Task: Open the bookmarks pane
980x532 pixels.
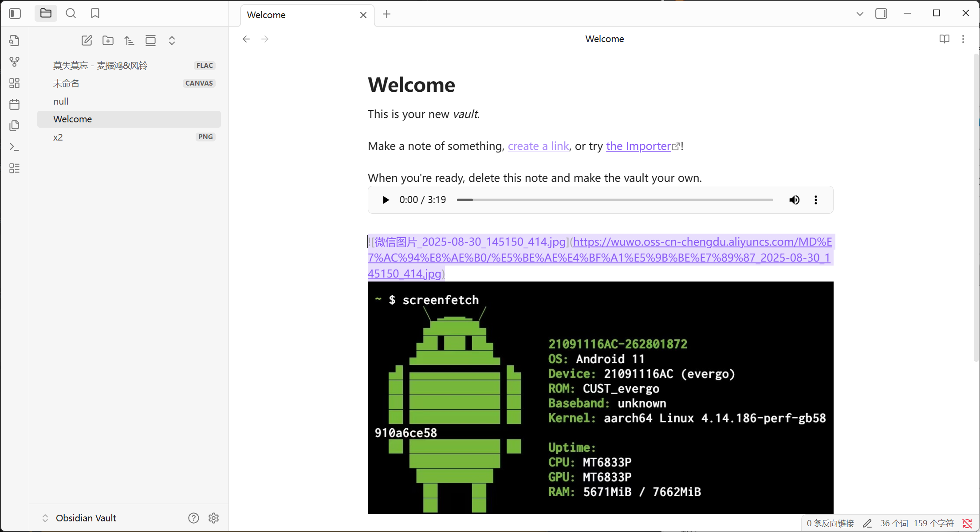Action: pyautogui.click(x=95, y=13)
